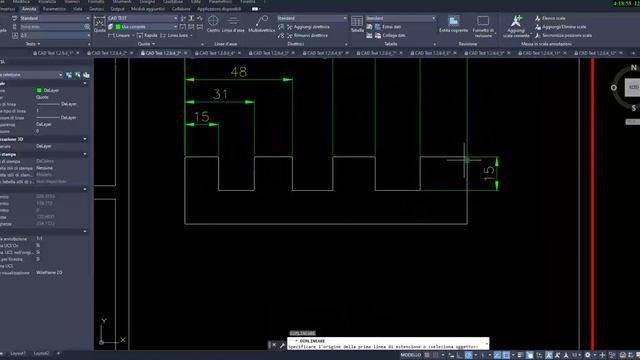This screenshot has height=360, width=640.
Task: Click Sincronizza posizioni scala
Action: coord(563,36)
